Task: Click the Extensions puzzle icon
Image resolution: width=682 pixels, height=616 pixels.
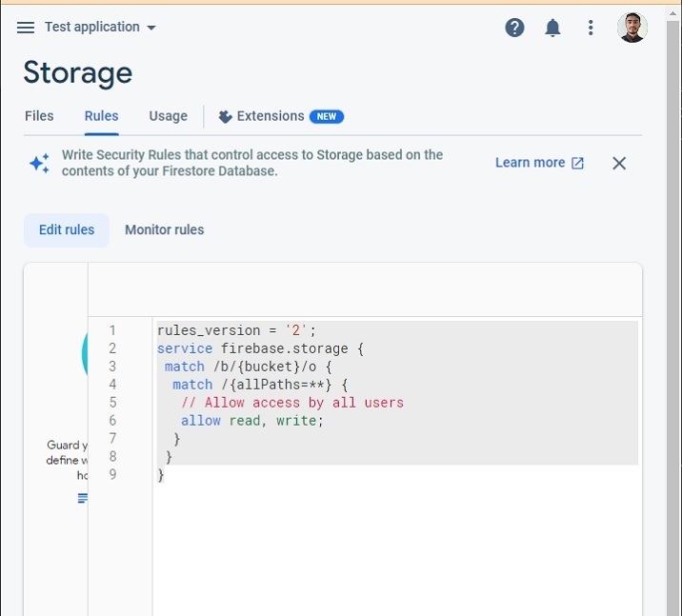Action: tap(225, 117)
